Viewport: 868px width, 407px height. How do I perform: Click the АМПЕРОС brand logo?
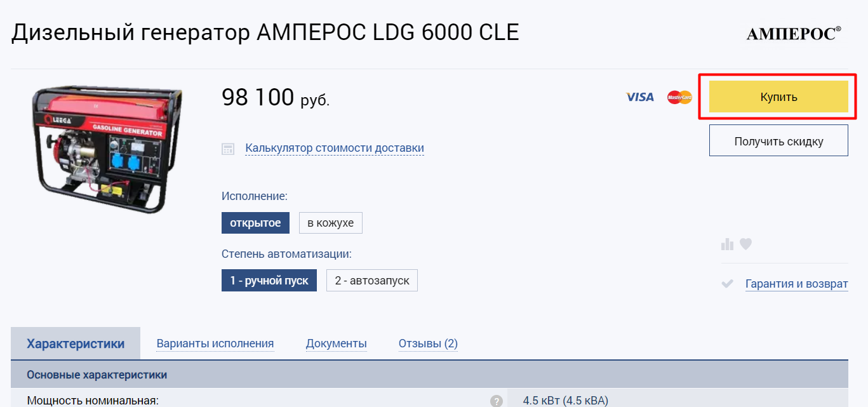pyautogui.click(x=794, y=34)
